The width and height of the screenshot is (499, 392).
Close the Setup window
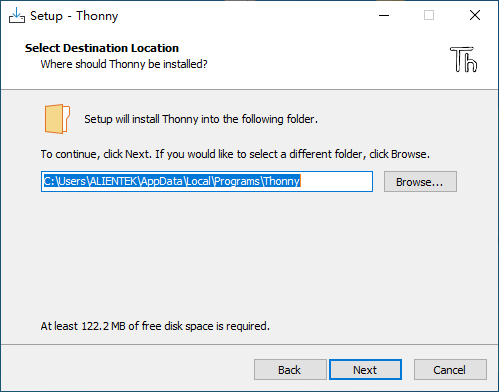(475, 15)
